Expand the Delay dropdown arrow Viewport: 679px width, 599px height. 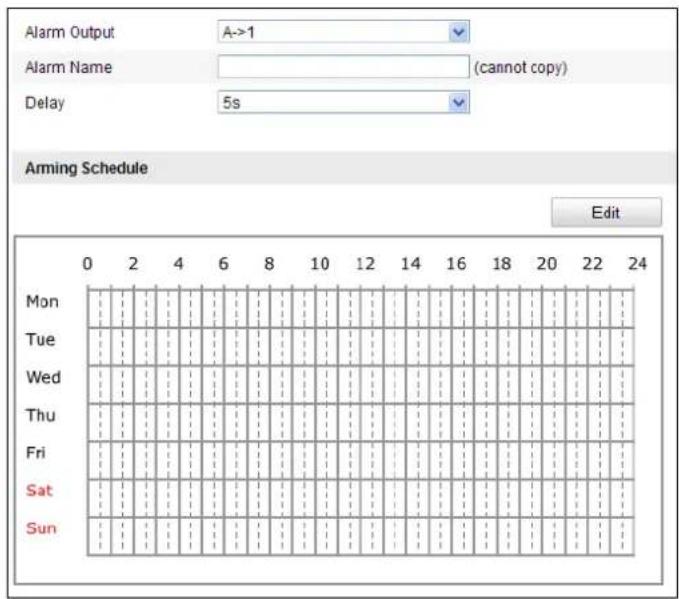(459, 102)
